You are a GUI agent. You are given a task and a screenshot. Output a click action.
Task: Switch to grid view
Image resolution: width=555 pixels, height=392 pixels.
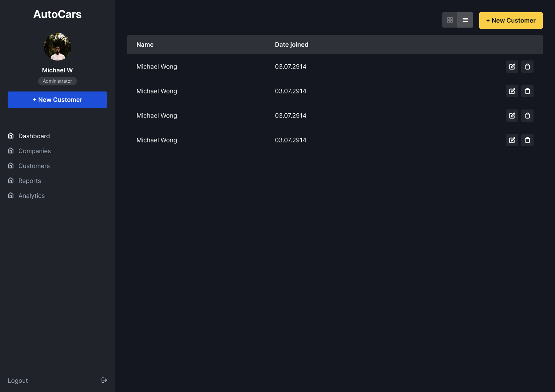(x=450, y=20)
